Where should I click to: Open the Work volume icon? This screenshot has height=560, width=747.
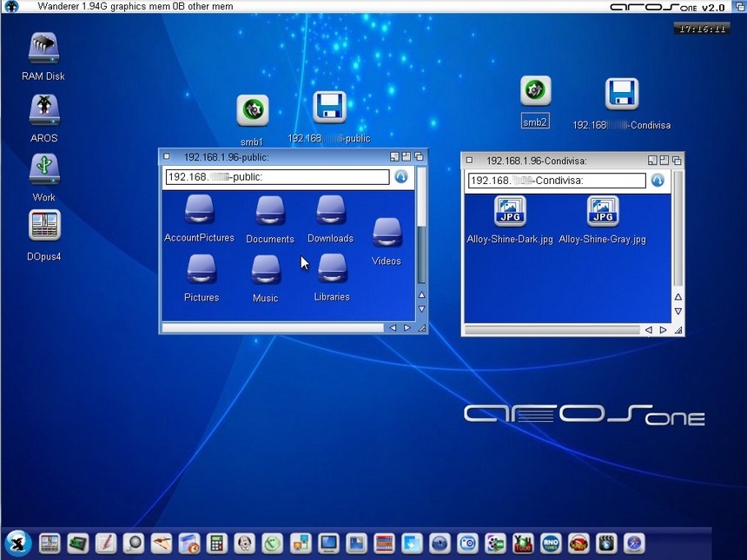tap(44, 169)
